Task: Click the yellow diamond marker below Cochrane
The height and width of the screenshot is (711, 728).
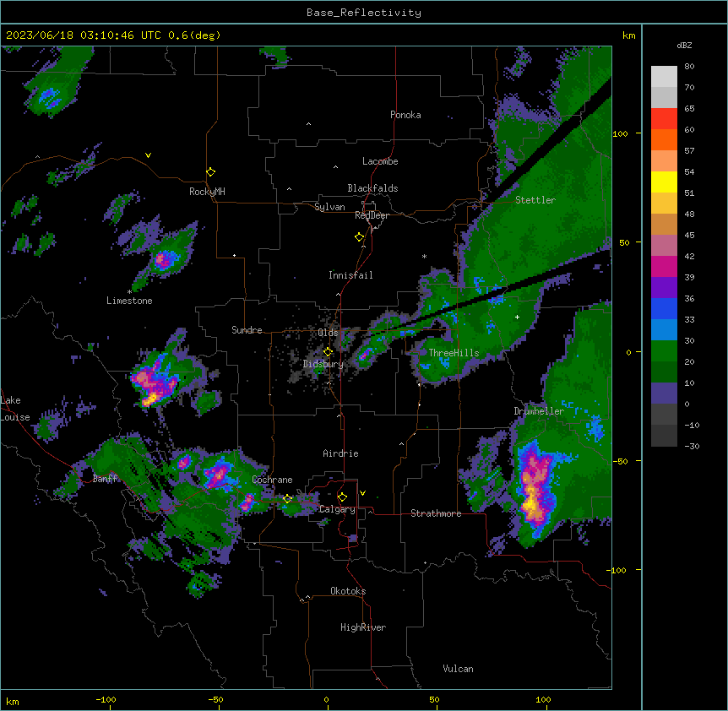Action: pyautogui.click(x=287, y=499)
